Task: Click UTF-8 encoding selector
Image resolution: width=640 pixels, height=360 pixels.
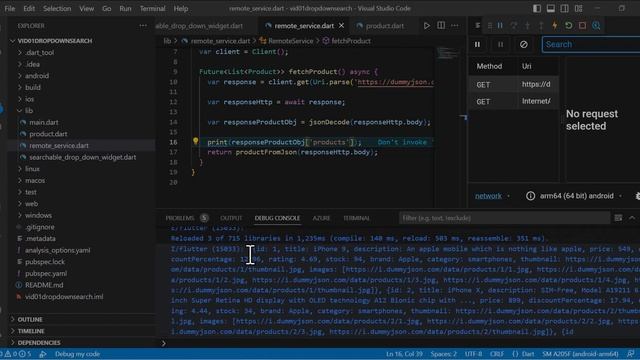Action: coord(473,354)
